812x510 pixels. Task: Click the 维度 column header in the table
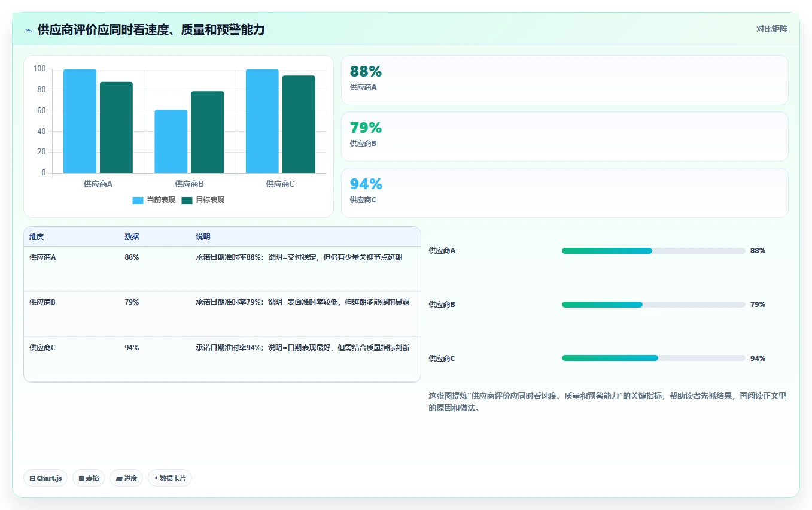(37, 237)
